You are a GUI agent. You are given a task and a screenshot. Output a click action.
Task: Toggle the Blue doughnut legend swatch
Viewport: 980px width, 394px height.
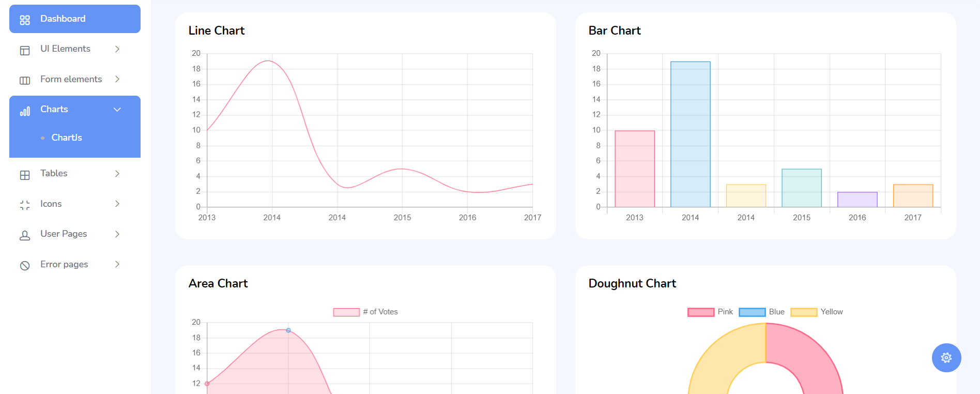tap(752, 312)
